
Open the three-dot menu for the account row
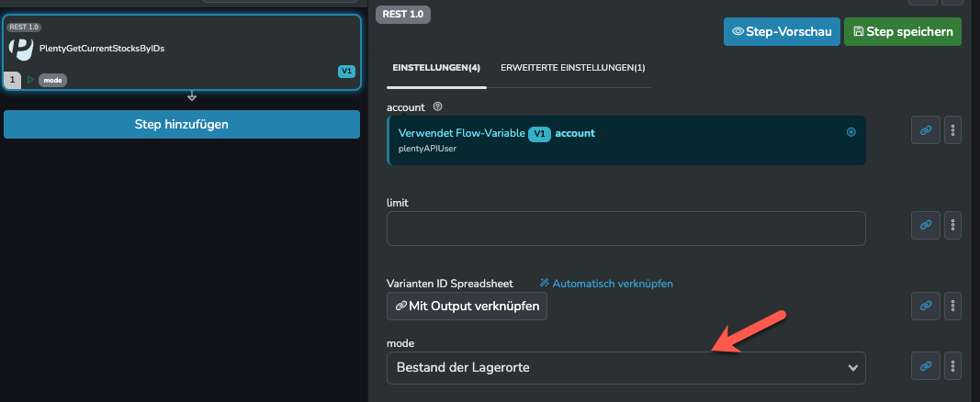[952, 130]
